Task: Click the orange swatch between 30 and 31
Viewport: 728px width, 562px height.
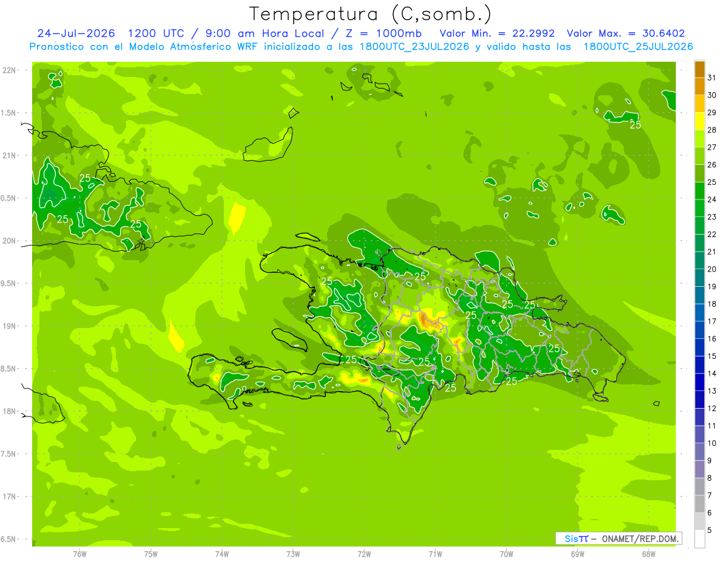Action: point(699,87)
